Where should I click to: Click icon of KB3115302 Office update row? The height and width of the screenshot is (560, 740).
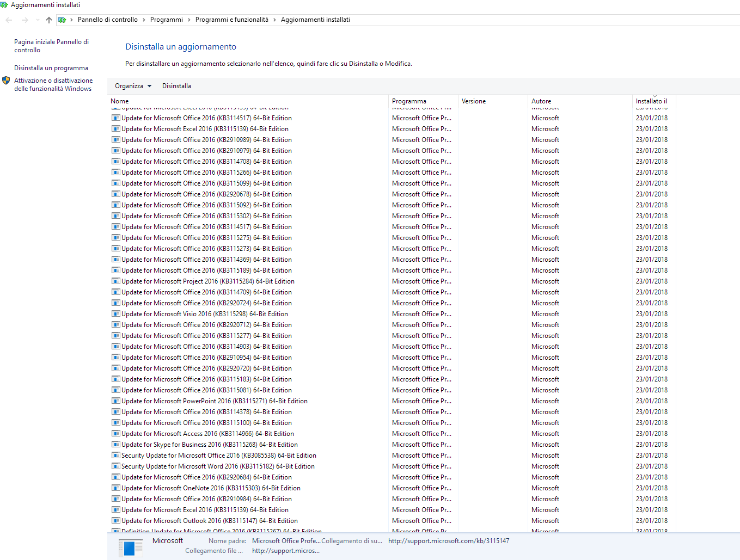click(115, 216)
